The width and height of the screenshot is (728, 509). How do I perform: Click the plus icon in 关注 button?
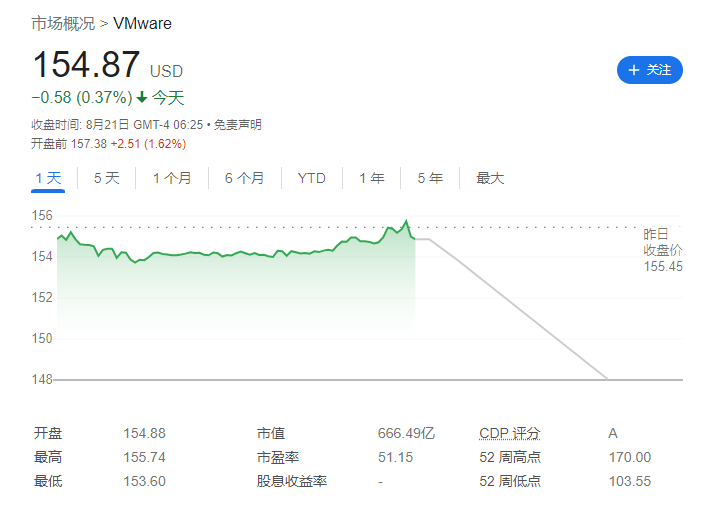pos(633,70)
